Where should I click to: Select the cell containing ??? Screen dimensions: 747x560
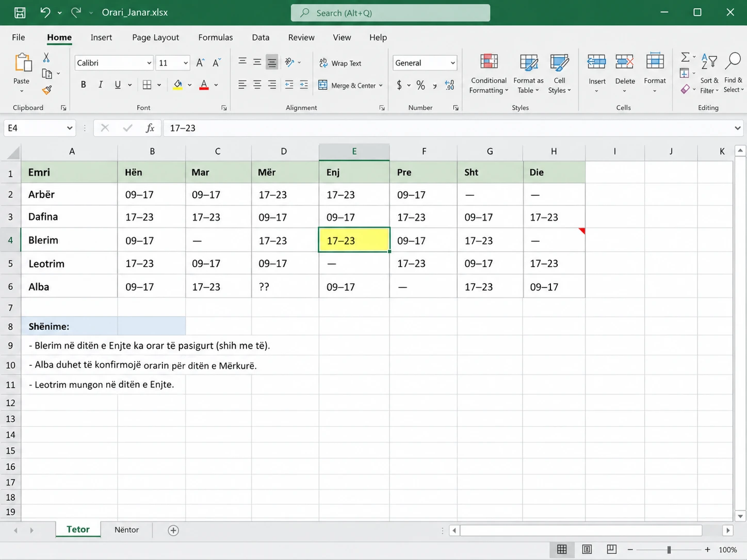click(285, 287)
